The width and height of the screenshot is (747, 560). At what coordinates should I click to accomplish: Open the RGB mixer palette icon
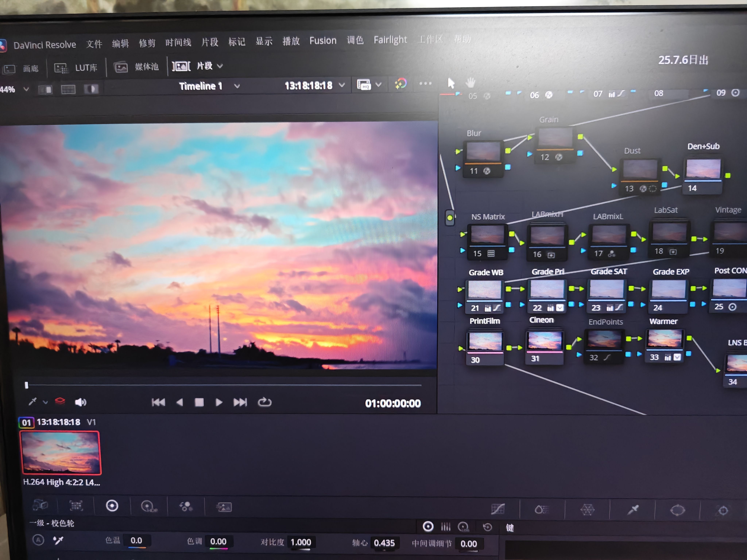pos(186,506)
